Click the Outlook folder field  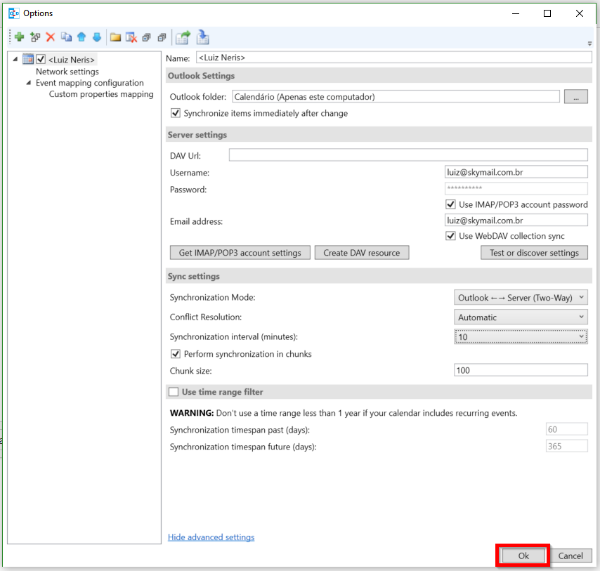396,96
